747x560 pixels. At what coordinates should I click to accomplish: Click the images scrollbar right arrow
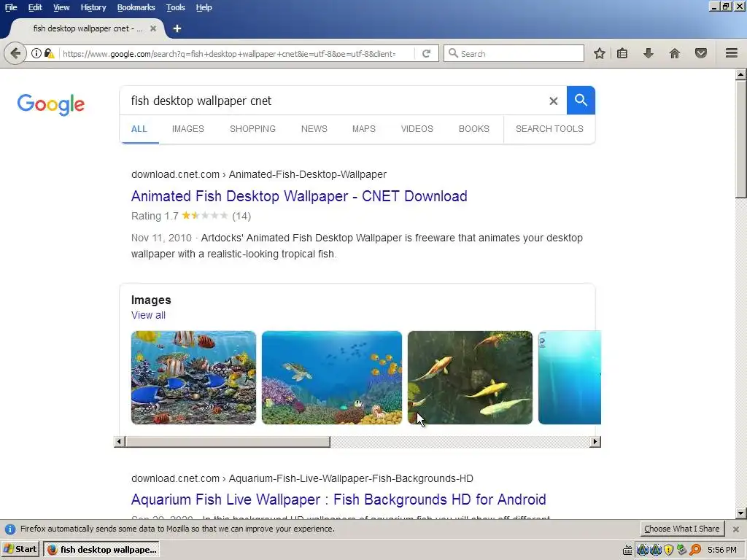point(595,441)
